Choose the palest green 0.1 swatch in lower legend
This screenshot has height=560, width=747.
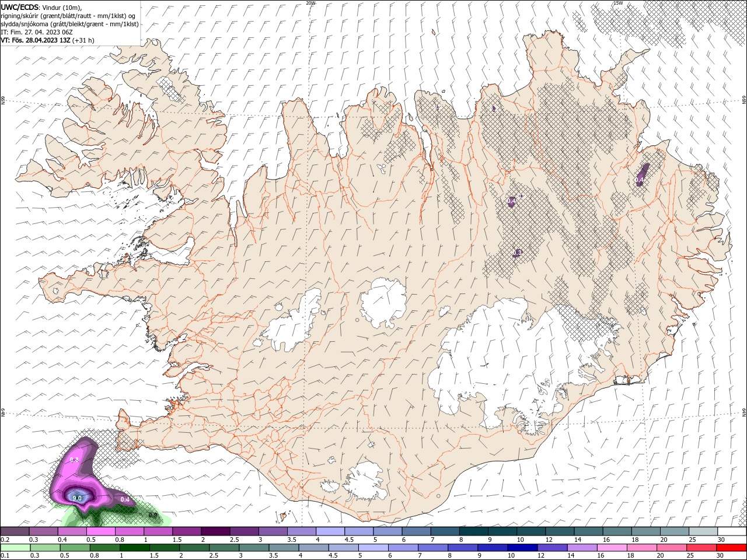15,548
